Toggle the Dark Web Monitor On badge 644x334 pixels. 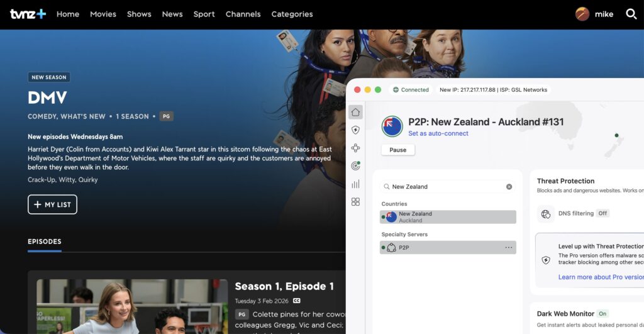tap(602, 313)
